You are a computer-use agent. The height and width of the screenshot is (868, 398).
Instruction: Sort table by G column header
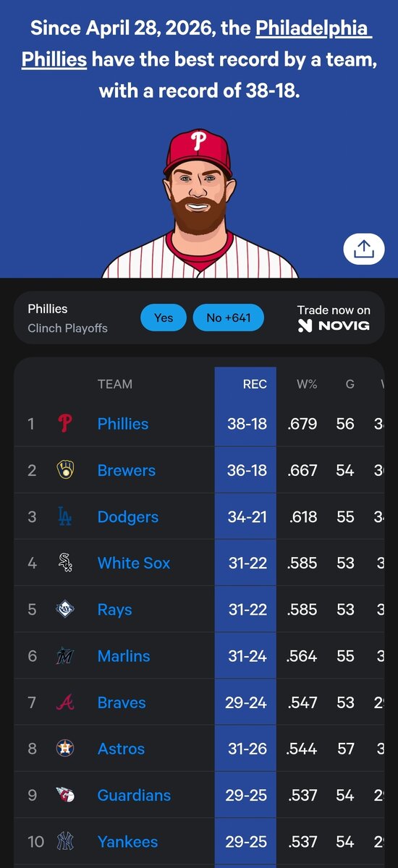click(x=350, y=384)
